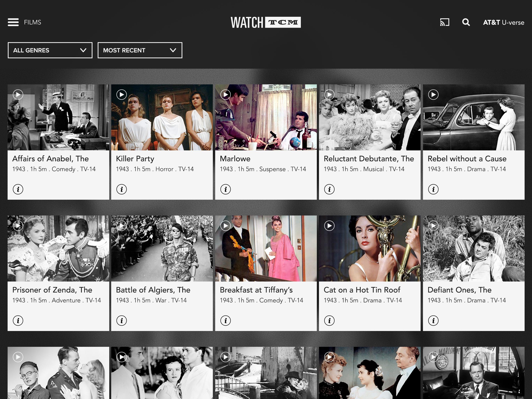Show info for Breakfast at Tiffany's
Viewport: 532px width, 399px height.
click(226, 320)
